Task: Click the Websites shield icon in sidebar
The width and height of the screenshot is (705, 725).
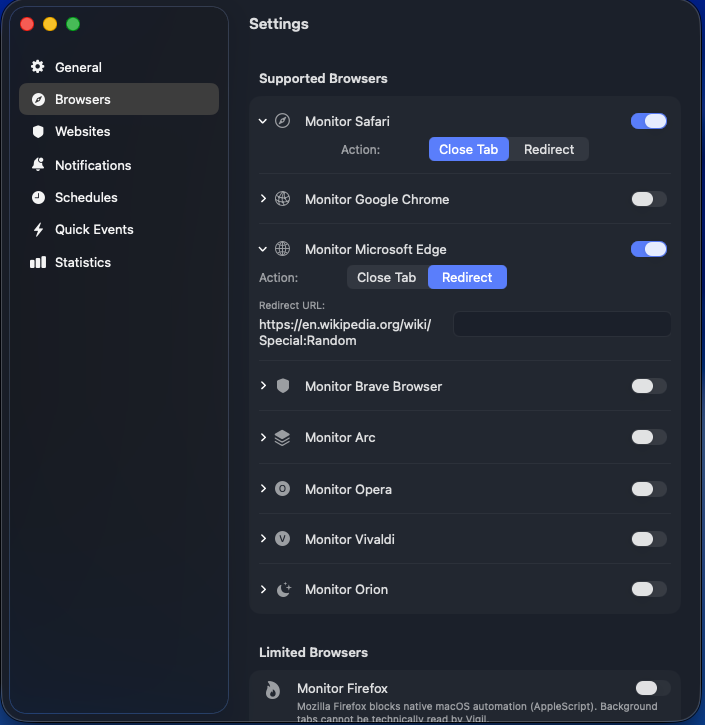Action: (38, 132)
